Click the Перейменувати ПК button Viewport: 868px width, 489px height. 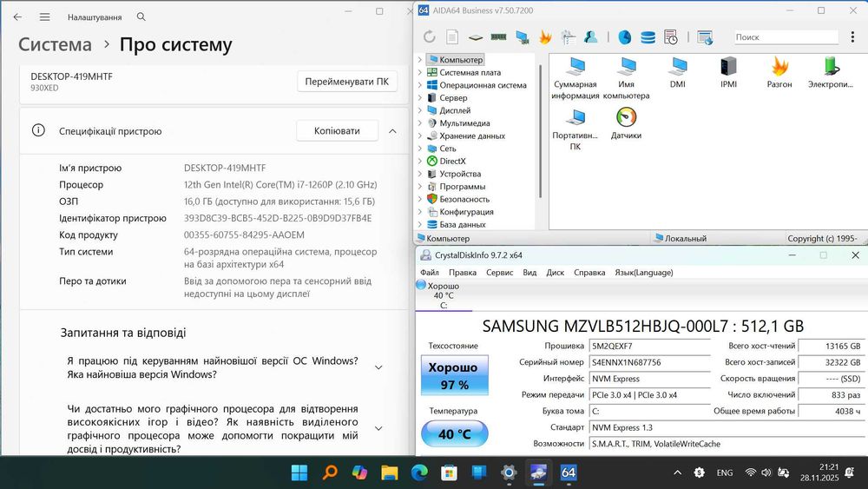[347, 82]
